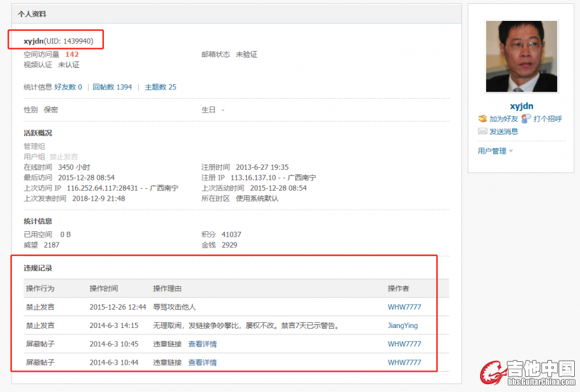This screenshot has width=580, height=392.
Task: Click the 活跃概况 section heading
Action: (38, 133)
